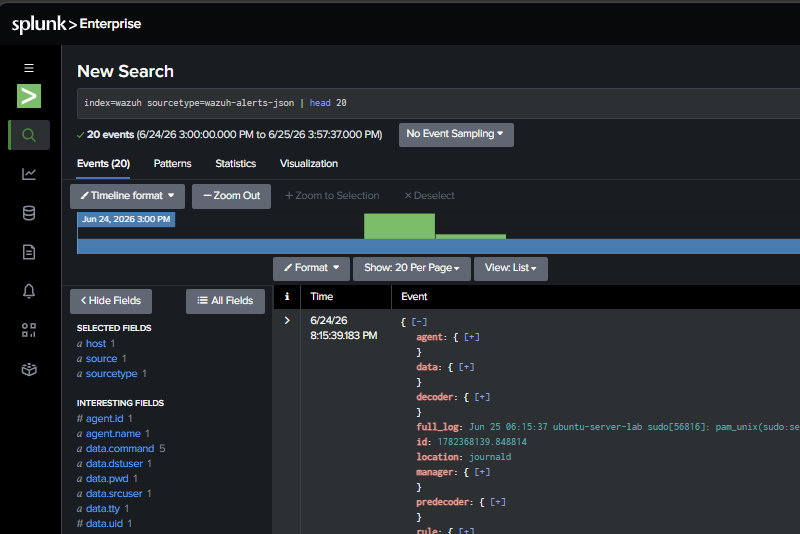The height and width of the screenshot is (534, 800).
Task: Open the Format dropdown above events
Action: (311, 268)
